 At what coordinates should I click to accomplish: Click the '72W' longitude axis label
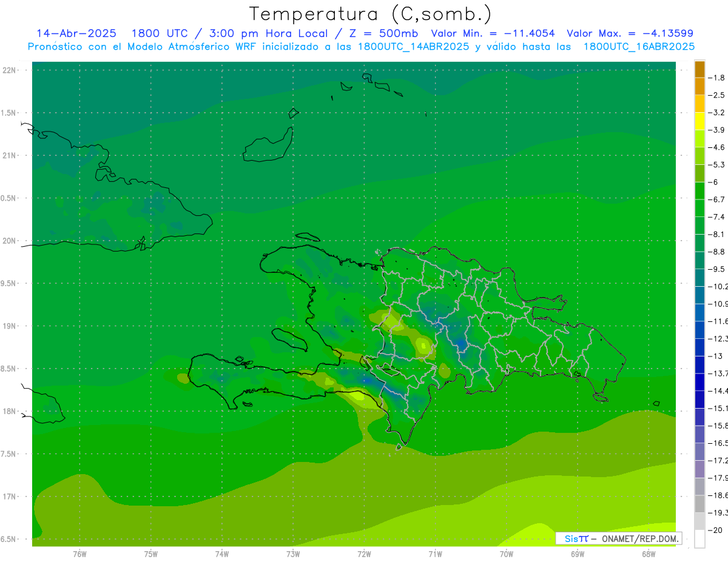coord(364,554)
